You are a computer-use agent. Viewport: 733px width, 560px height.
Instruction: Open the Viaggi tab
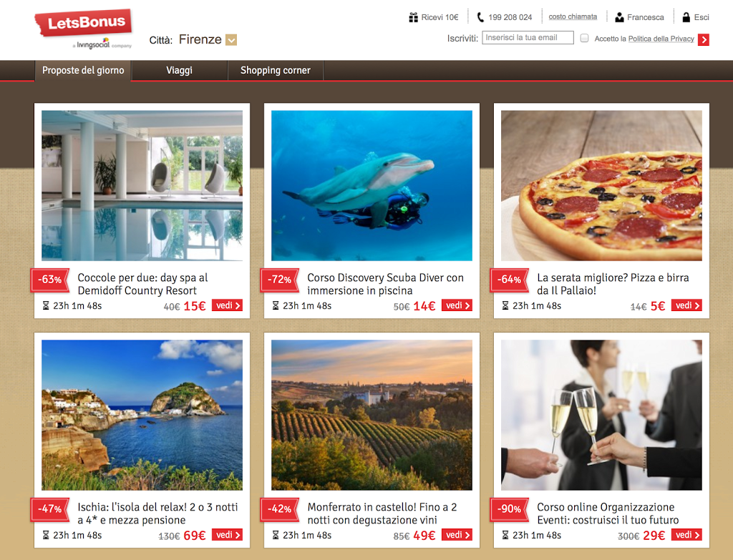pos(179,71)
